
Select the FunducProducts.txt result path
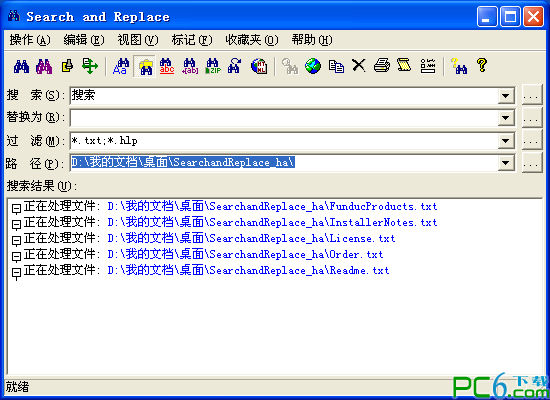272,206
